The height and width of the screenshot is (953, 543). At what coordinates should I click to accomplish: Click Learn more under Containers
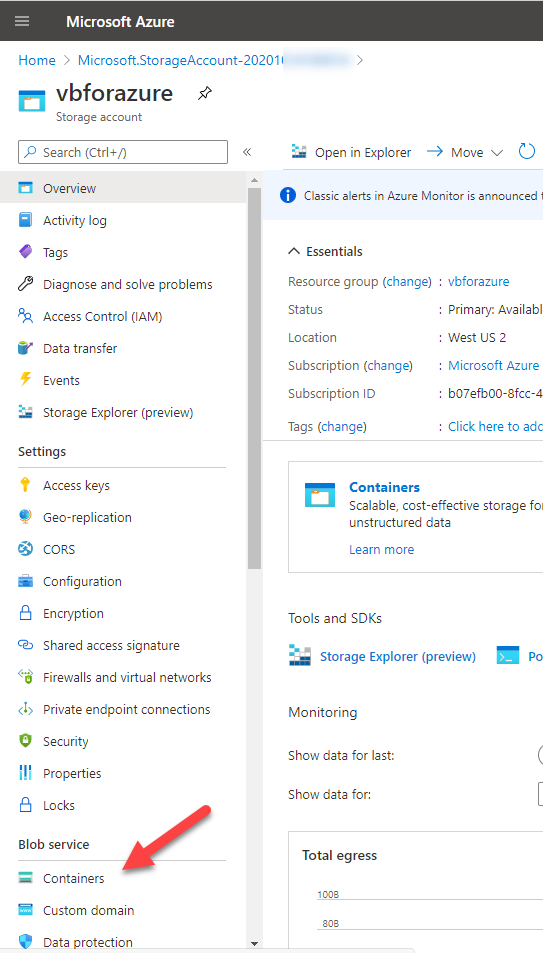click(x=381, y=549)
